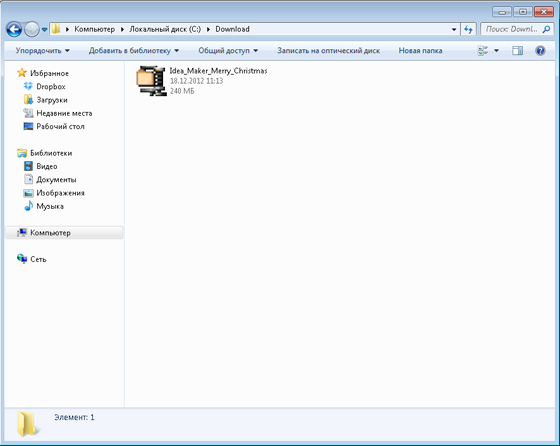Refresh the folder with the refresh icon
The width and height of the screenshot is (560, 446).
click(468, 29)
